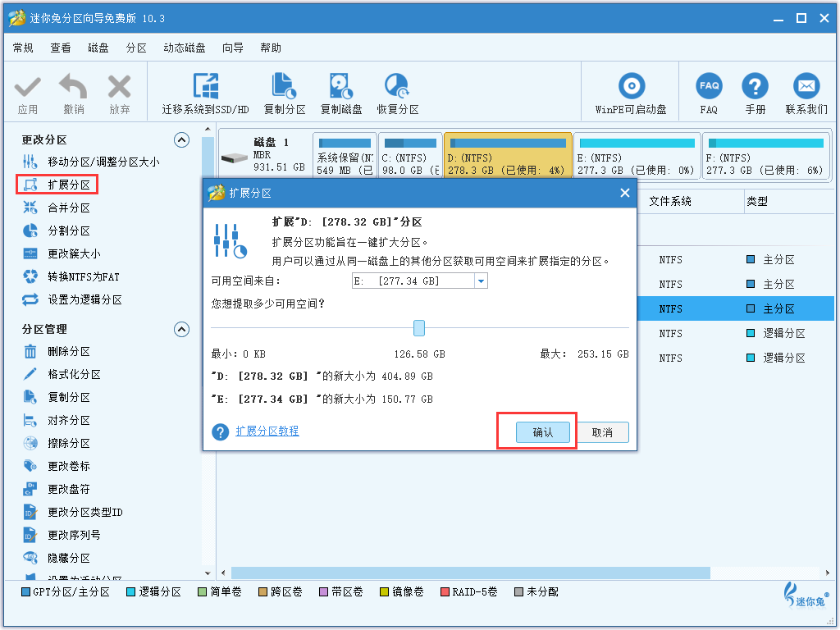Select the E: (NTFS) partition block

(x=637, y=156)
